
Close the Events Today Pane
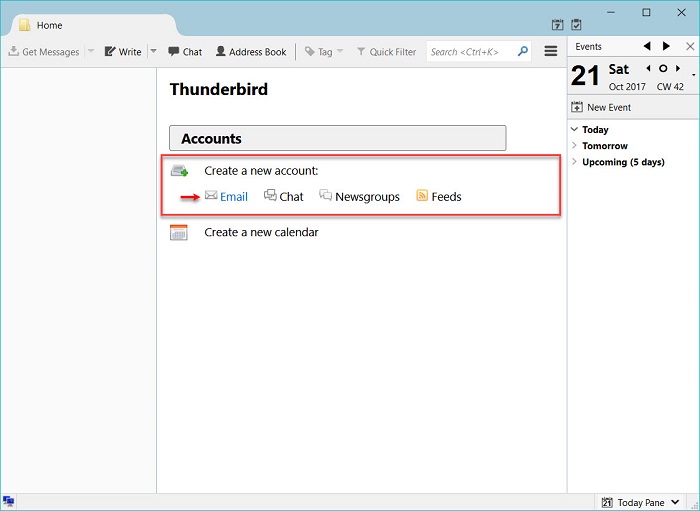point(690,46)
